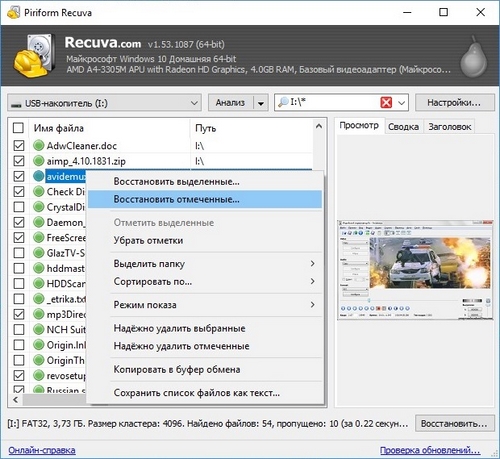The image size is (500, 459).
Task: Uncheck the mp3Direc file checkbox
Action: pos(19,314)
